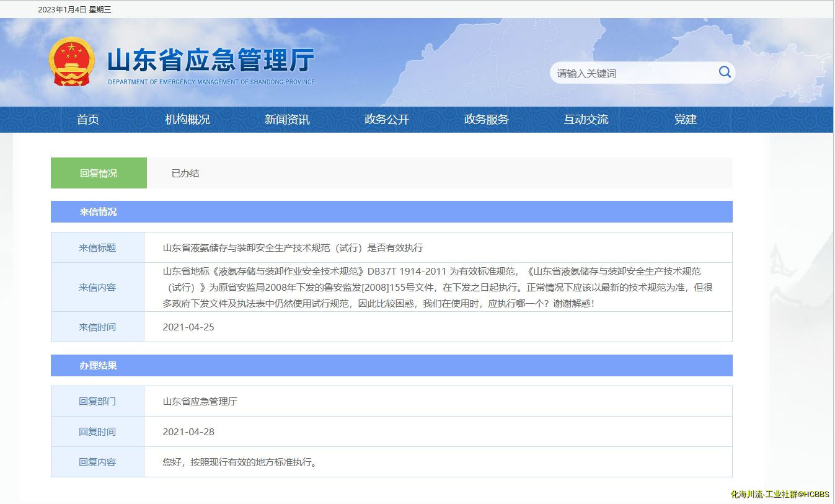Image resolution: width=835 pixels, height=504 pixels.
Task: Go to the 新闻资讯 section
Action: pos(287,120)
